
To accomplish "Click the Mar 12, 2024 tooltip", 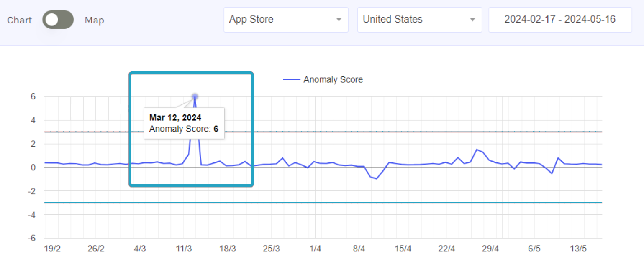I will [184, 123].
